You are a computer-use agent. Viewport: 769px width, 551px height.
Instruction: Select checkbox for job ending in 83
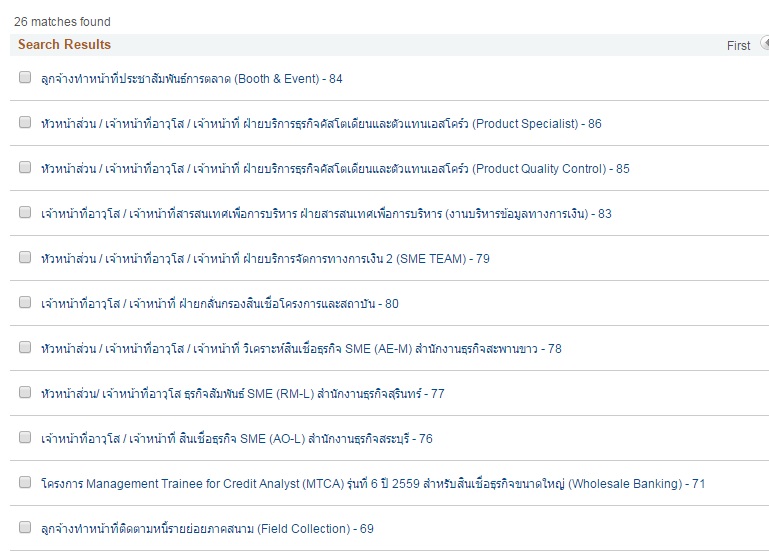tap(25, 212)
